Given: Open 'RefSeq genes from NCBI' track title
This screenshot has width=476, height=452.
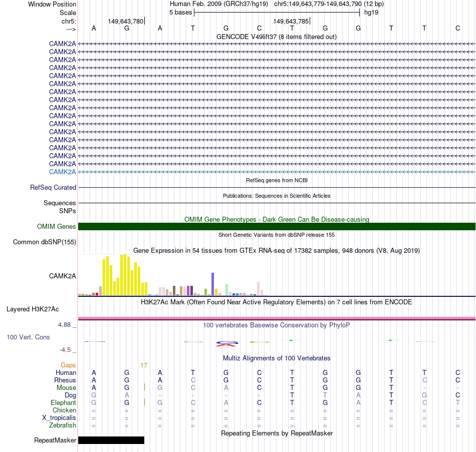Looking at the screenshot, I should pyautogui.click(x=277, y=180).
